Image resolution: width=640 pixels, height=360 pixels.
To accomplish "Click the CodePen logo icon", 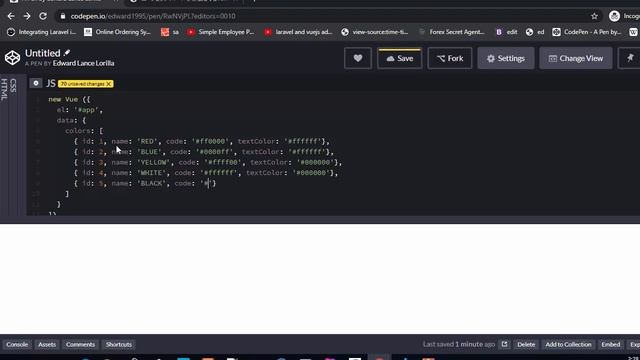I will [x=12, y=58].
